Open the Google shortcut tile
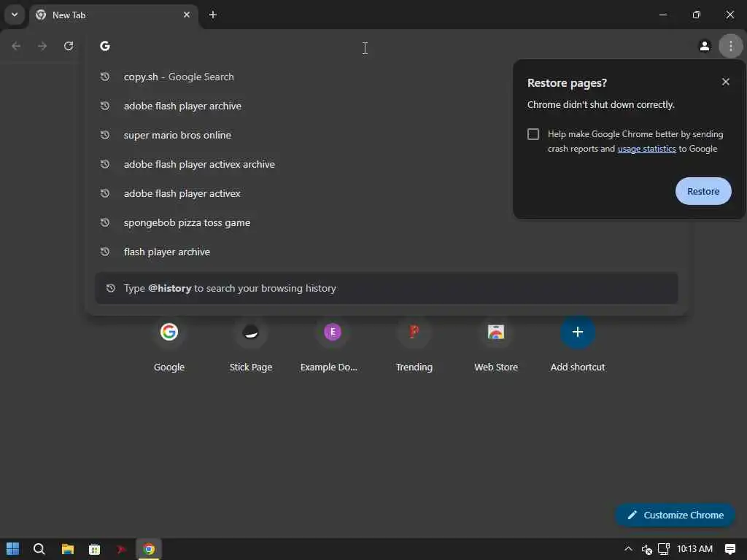The width and height of the screenshot is (747, 560). [x=169, y=346]
